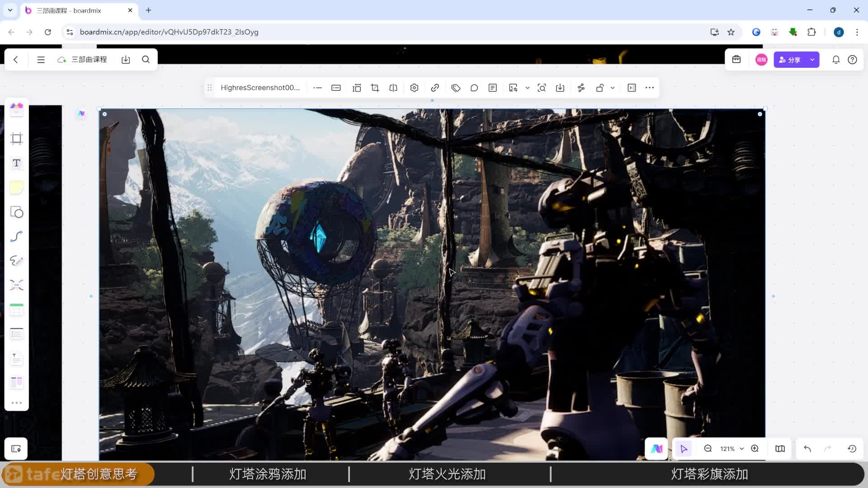Toggle lock on the selected image
This screenshot has width=868, height=488.
point(600,88)
